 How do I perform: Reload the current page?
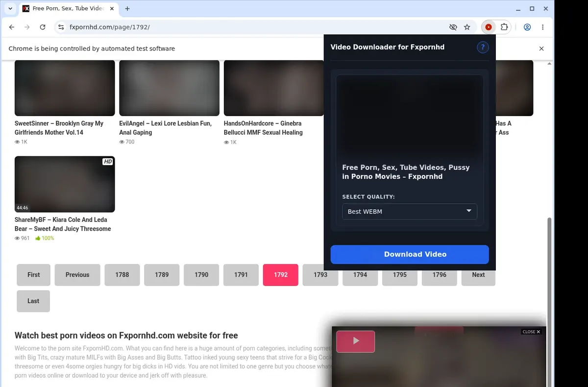43,27
